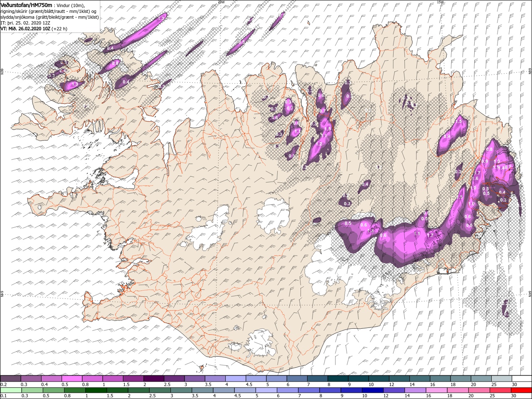The height and width of the screenshot is (399, 532).
Task: Click the 4.5 periwinkle rain-scale swatch
Action: coord(245,390)
